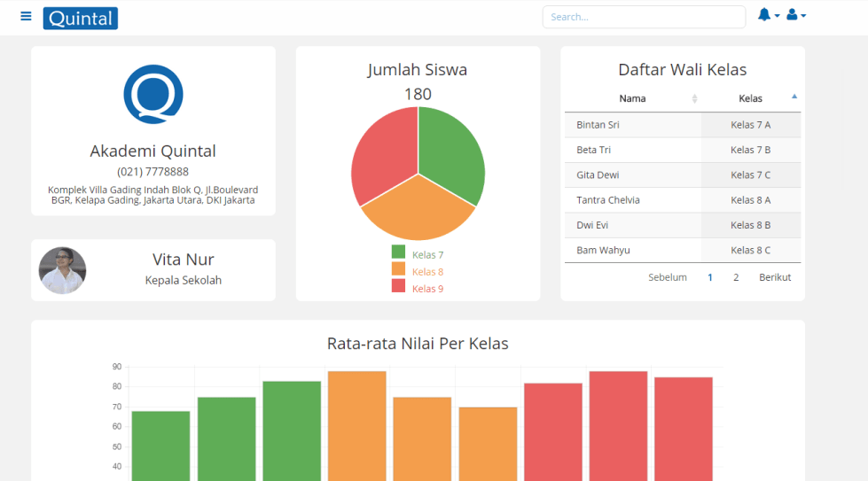Screen dimensions: 868x481
Task: Toggle Kelas 9 legend in pie chart
Action: click(418, 289)
